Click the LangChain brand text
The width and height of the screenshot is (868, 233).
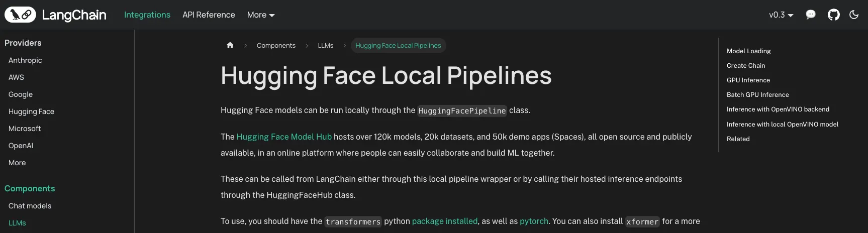[74, 15]
